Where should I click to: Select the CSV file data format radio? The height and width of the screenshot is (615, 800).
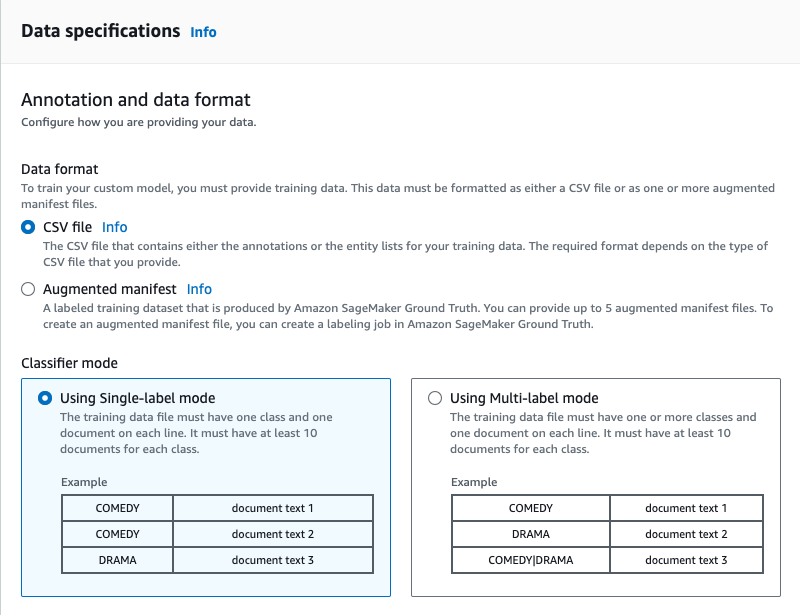[28, 227]
